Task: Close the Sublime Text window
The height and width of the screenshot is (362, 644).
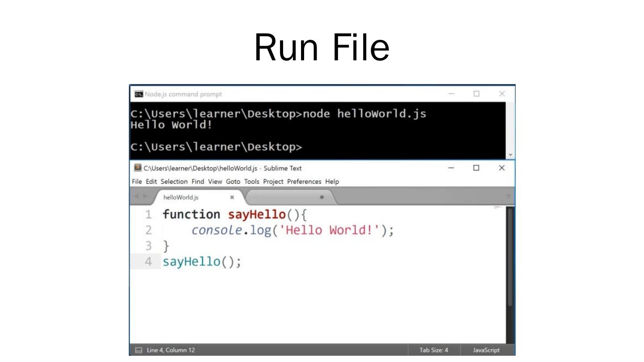Action: [x=502, y=168]
